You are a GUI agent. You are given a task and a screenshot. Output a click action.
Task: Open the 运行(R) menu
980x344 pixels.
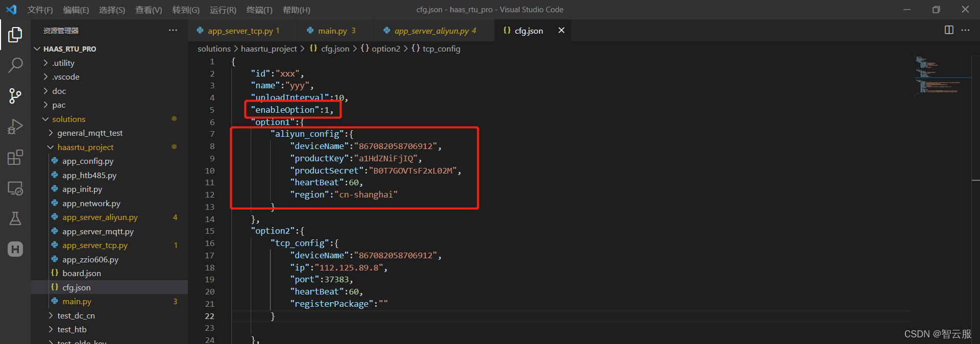(x=223, y=10)
